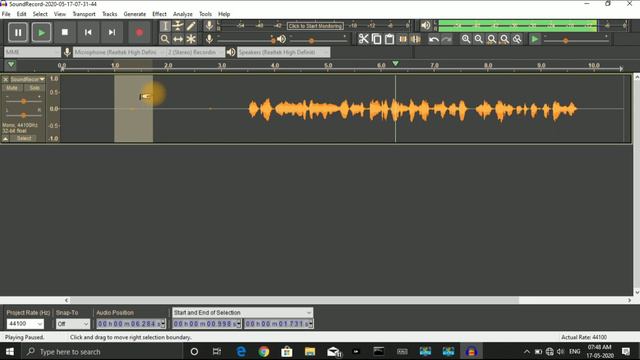Open Start and End of Selection dropdown
The image size is (640, 360).
(x=242, y=313)
